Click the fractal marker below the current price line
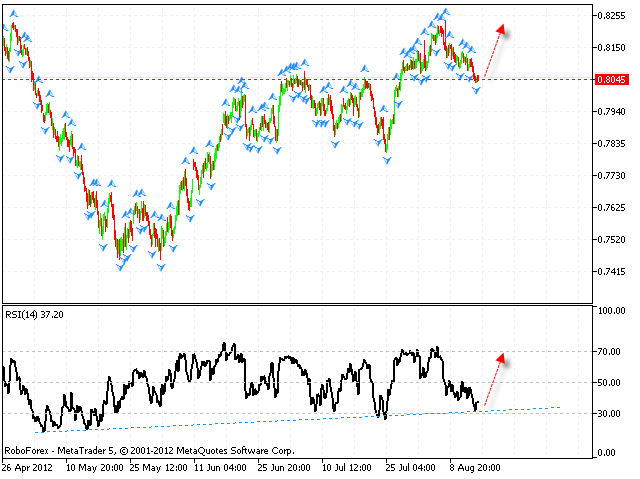Image resolution: width=640 pixels, height=479 pixels. (x=477, y=91)
